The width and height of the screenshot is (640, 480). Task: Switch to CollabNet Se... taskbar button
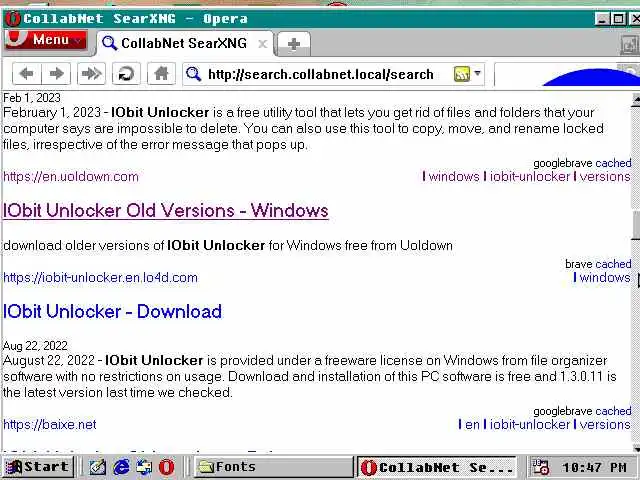(x=437, y=467)
